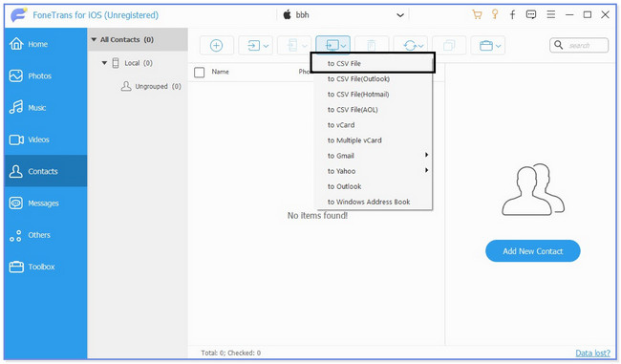This screenshot has width=621, height=364.
Task: Click the Export to PC toolbar icon
Action: click(x=332, y=46)
